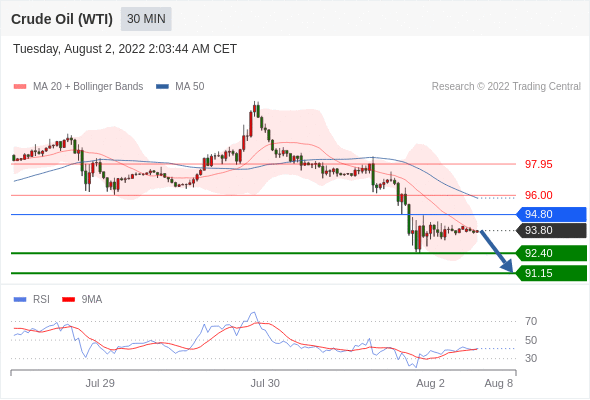Viewport: 590px width, 400px height.
Task: Toggle the MA 50 legend label
Action: [x=190, y=87]
